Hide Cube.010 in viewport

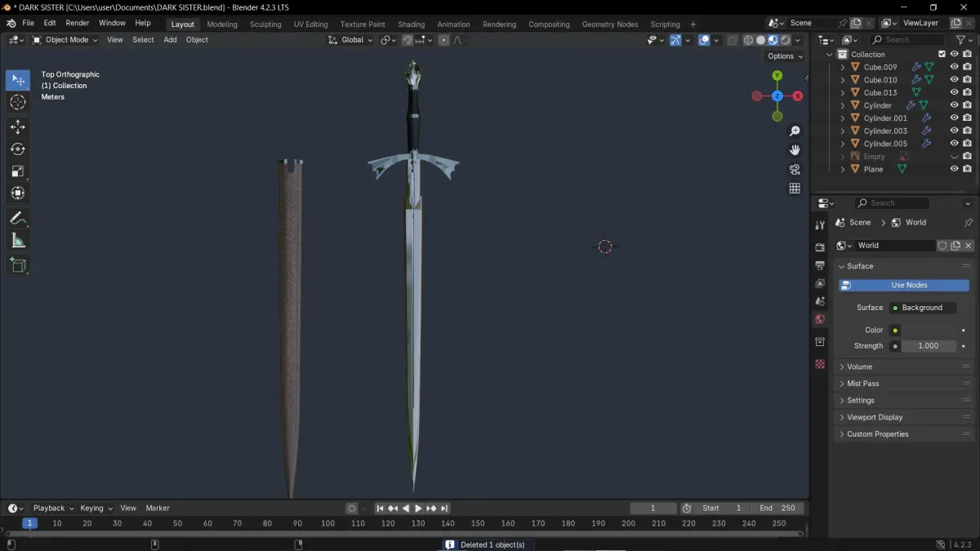(954, 80)
